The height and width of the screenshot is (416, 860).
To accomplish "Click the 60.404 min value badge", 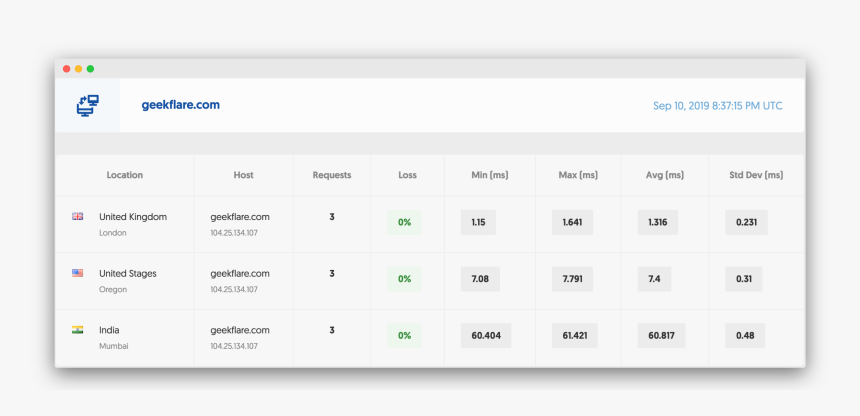I will [x=486, y=335].
